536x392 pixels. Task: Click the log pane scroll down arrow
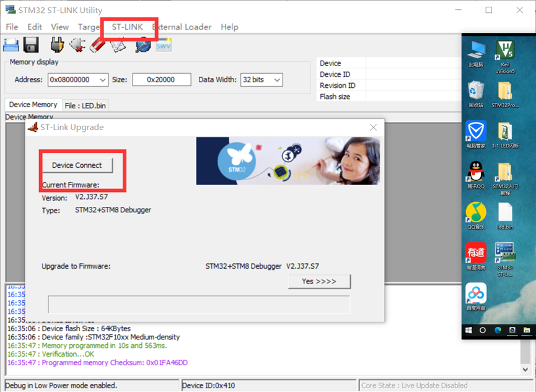click(525, 369)
